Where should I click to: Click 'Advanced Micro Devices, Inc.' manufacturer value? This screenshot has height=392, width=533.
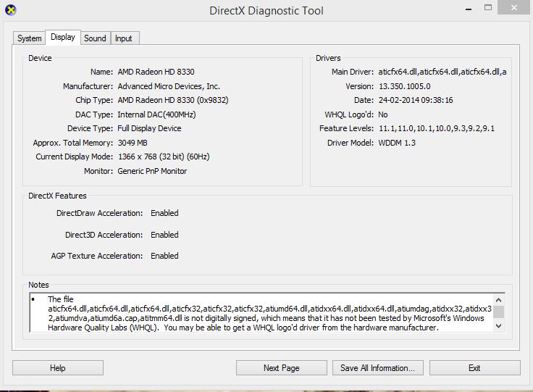pyautogui.click(x=169, y=86)
